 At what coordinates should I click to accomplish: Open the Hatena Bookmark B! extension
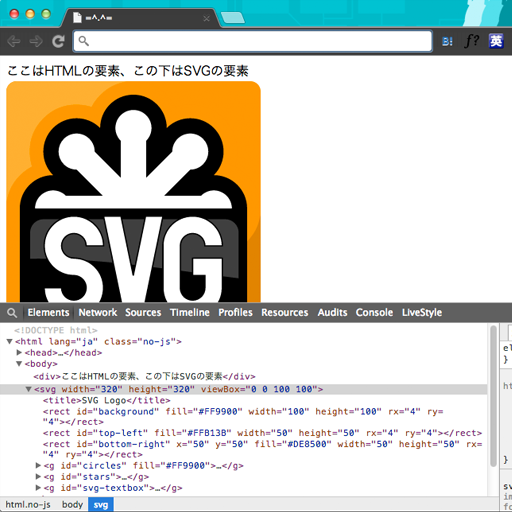coord(447,42)
